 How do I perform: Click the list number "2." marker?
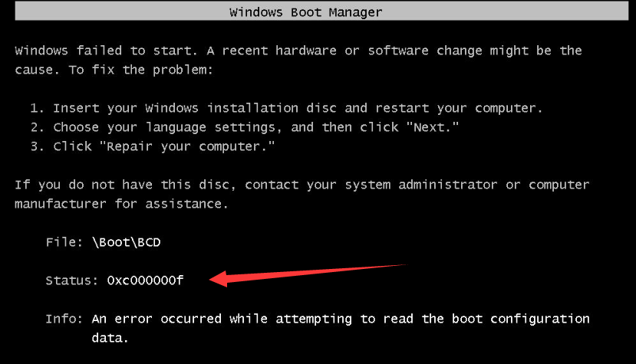click(x=38, y=126)
